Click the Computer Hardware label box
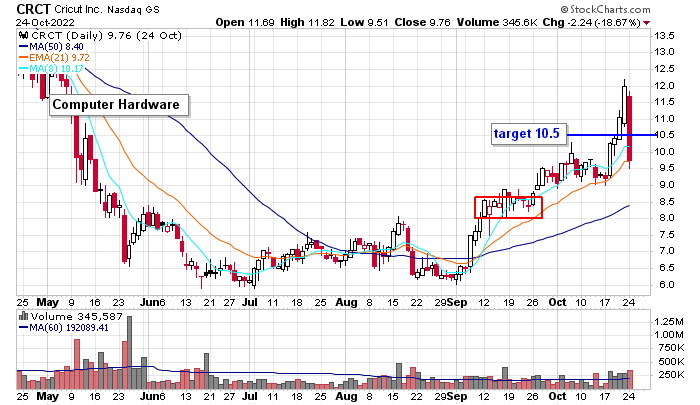 pos(118,105)
